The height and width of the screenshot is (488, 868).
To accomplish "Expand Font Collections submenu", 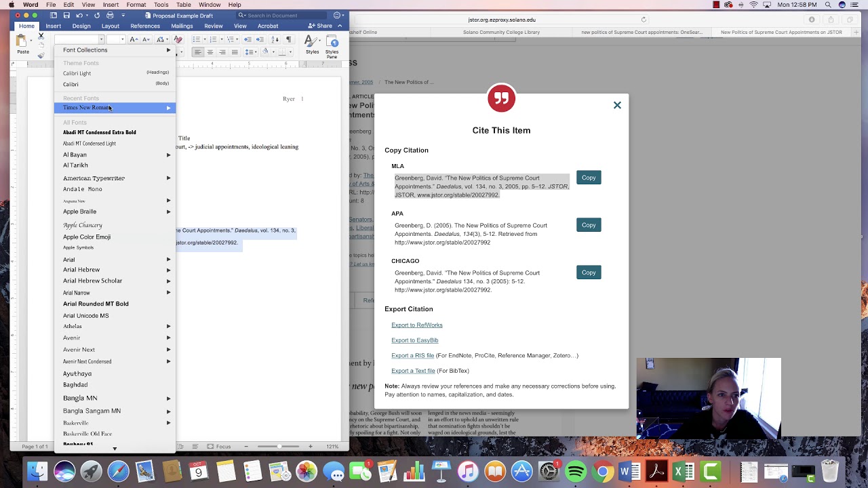I will pos(115,50).
